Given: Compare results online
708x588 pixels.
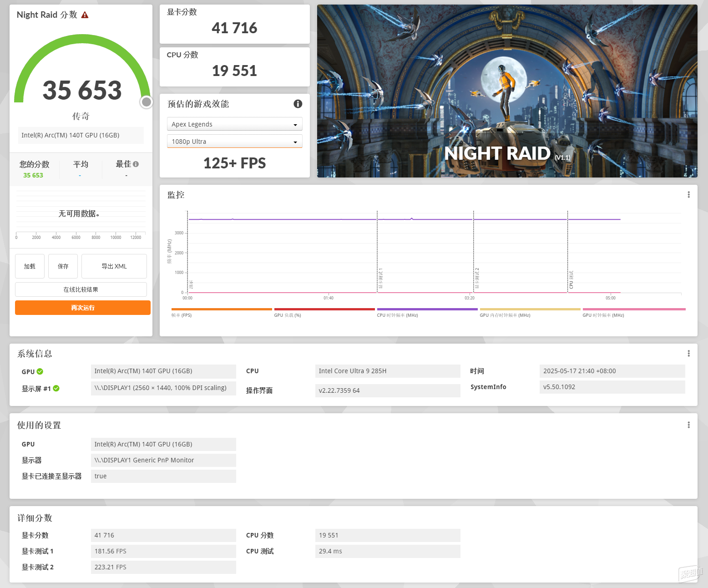Looking at the screenshot, I should (81, 289).
